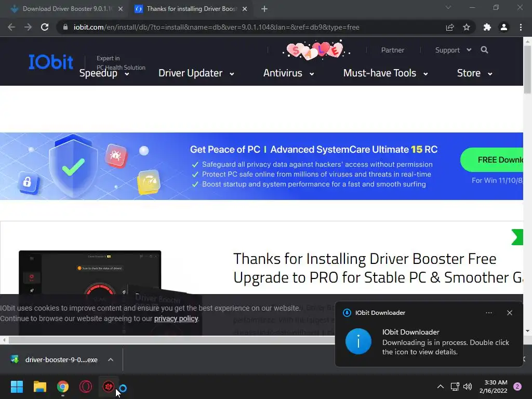This screenshot has height=399, width=532.
Task: Switch to Chrome in the taskbar
Action: 63,387
